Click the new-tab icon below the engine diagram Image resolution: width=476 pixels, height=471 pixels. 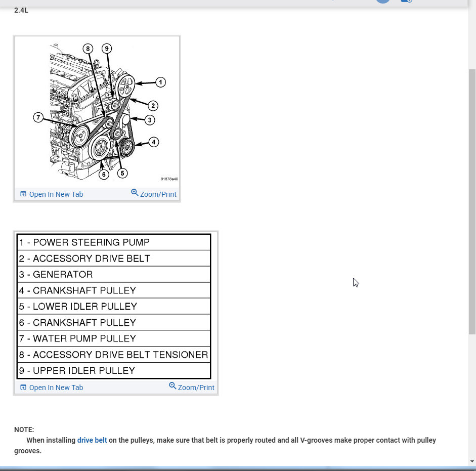23,194
